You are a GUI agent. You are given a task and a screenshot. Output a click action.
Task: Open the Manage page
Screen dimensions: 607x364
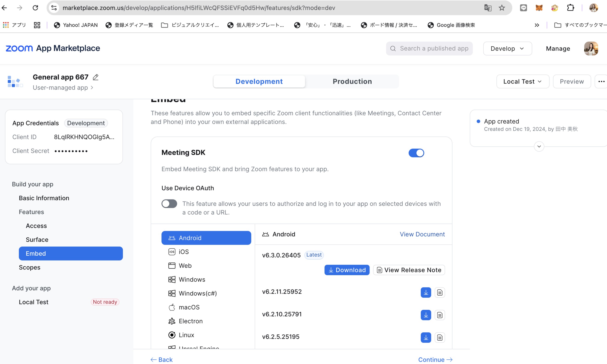(558, 49)
